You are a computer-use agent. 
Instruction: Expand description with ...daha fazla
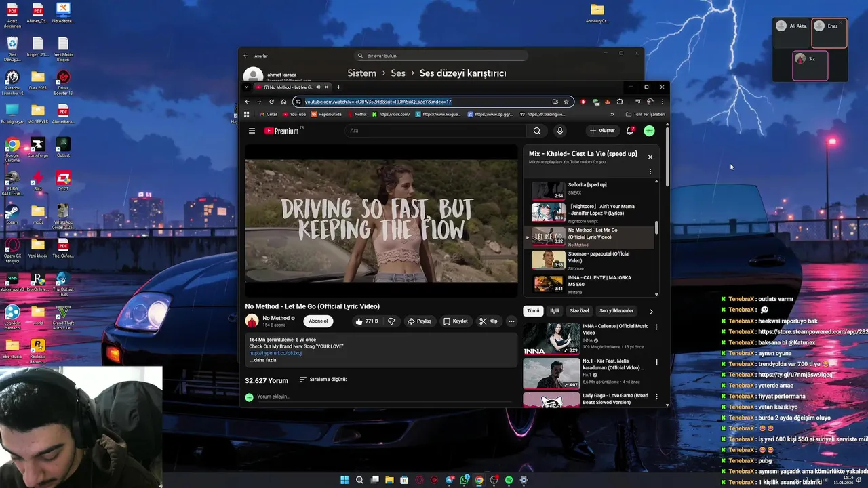click(x=262, y=360)
